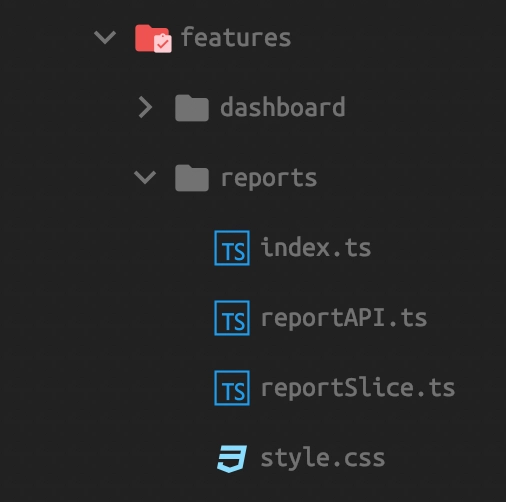Click the TypeScript icon beside index.ts
The width and height of the screenshot is (506, 502).
[232, 248]
